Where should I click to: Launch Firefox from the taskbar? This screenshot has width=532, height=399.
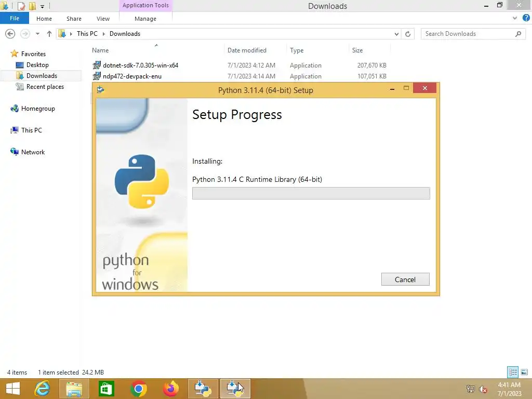pyautogui.click(x=170, y=389)
